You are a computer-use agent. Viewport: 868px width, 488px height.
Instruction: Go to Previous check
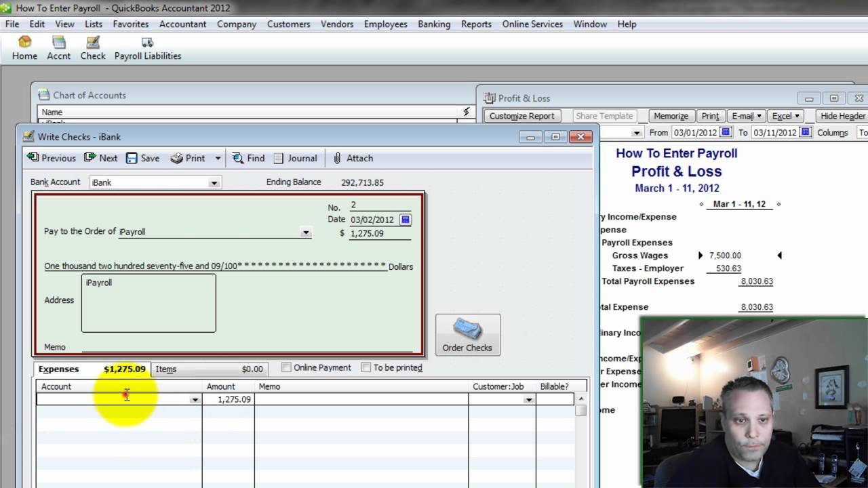click(51, 158)
